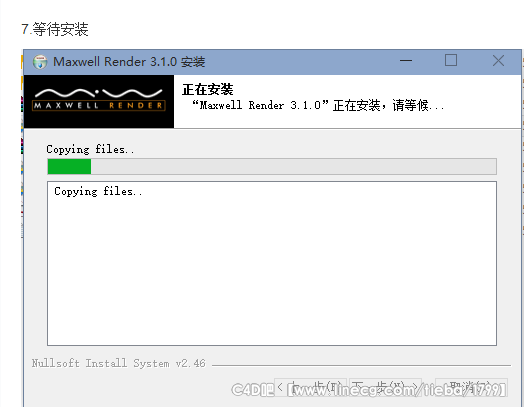Viewport: 532px width, 407px height.
Task: Click the empty gray part of progress bar
Action: point(294,167)
